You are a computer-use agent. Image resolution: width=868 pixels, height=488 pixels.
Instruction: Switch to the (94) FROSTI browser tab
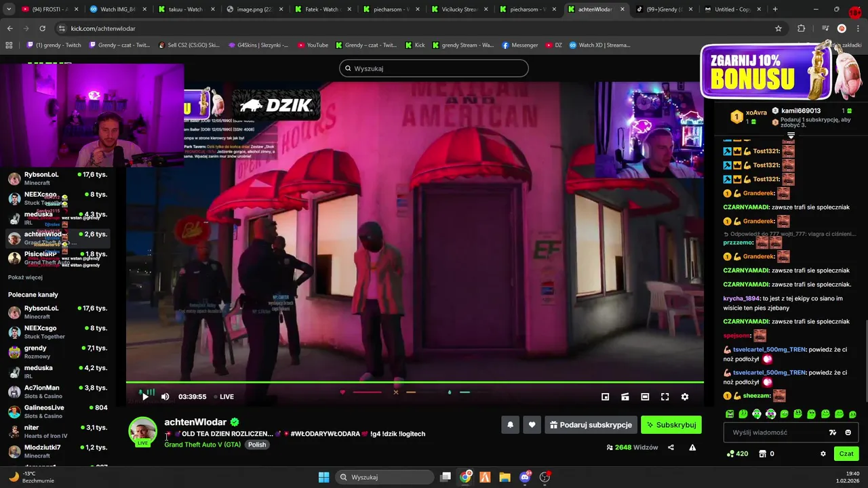(50, 9)
